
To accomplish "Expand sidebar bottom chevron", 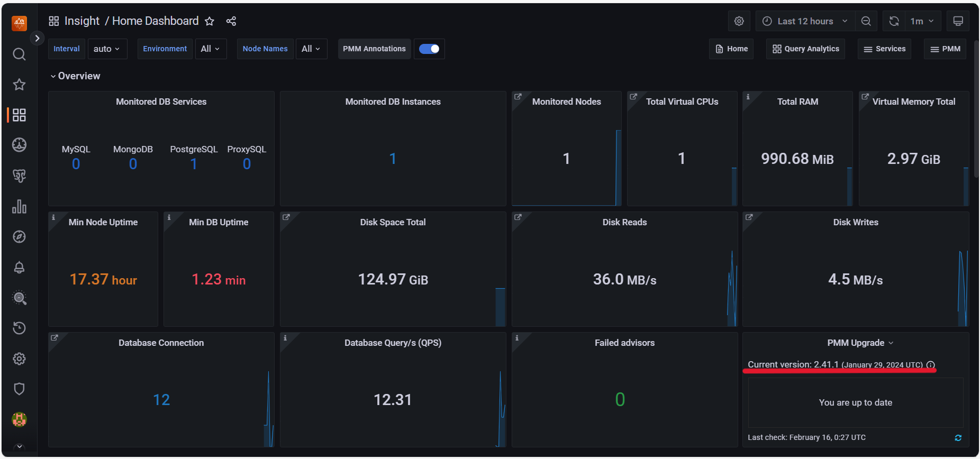I will pyautogui.click(x=19, y=447).
